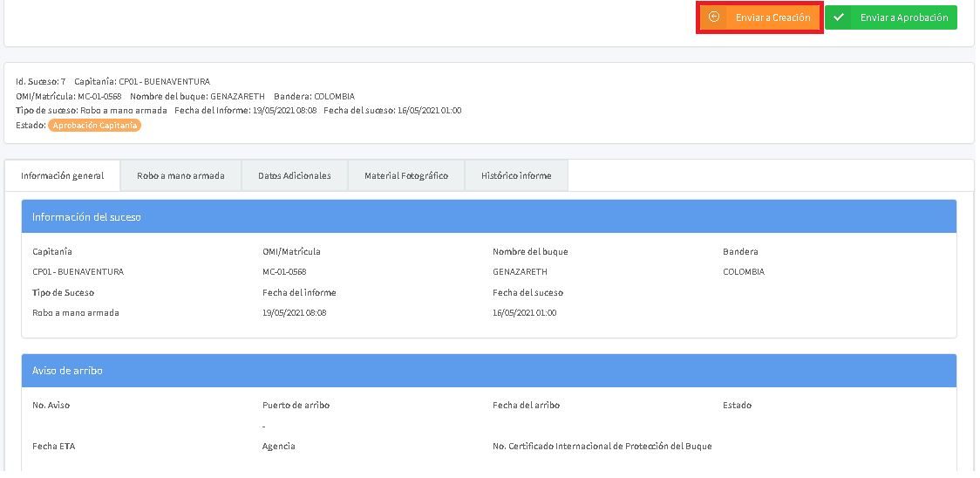
Task: Go to the Datos Adicionales tab
Action: (x=295, y=175)
